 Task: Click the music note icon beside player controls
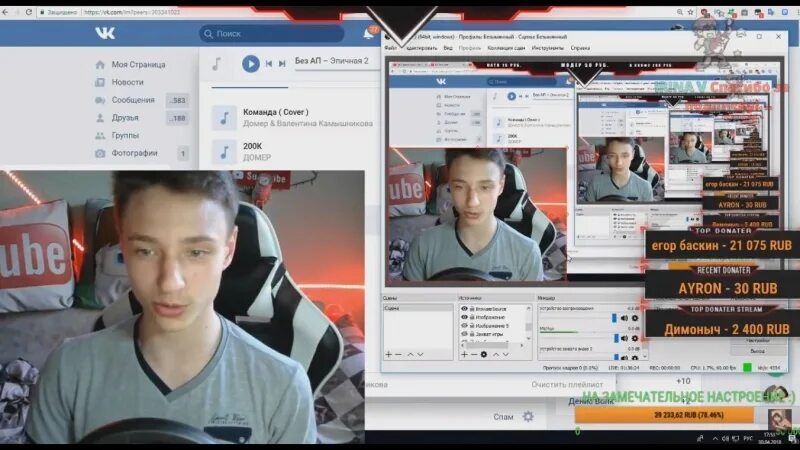pos(217,64)
